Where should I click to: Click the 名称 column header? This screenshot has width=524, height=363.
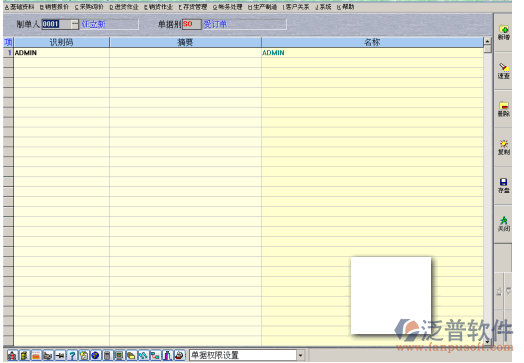coord(372,42)
